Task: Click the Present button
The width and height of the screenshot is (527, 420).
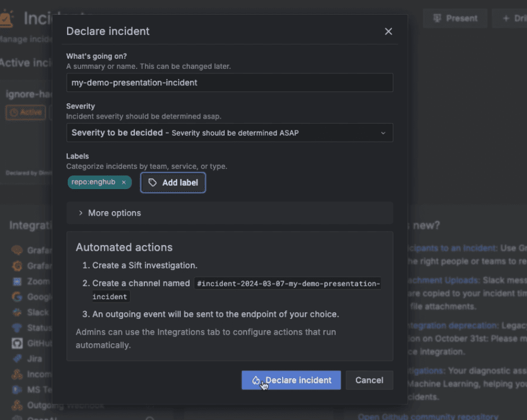Action: 455,18
